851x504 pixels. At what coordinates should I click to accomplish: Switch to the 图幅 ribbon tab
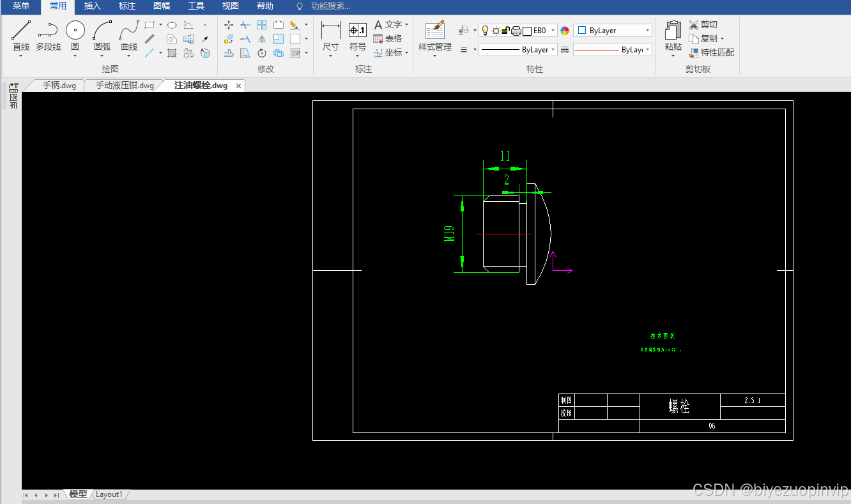tap(162, 6)
